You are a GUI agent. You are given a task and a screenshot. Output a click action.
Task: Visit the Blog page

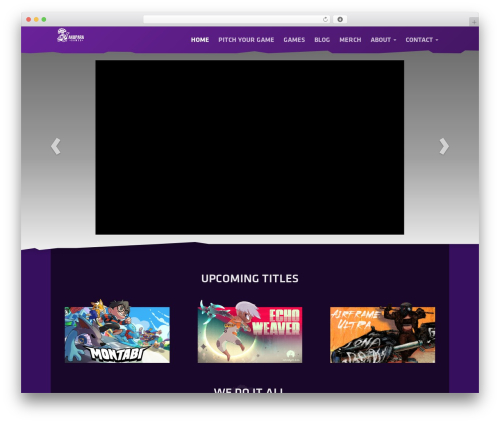click(x=322, y=40)
